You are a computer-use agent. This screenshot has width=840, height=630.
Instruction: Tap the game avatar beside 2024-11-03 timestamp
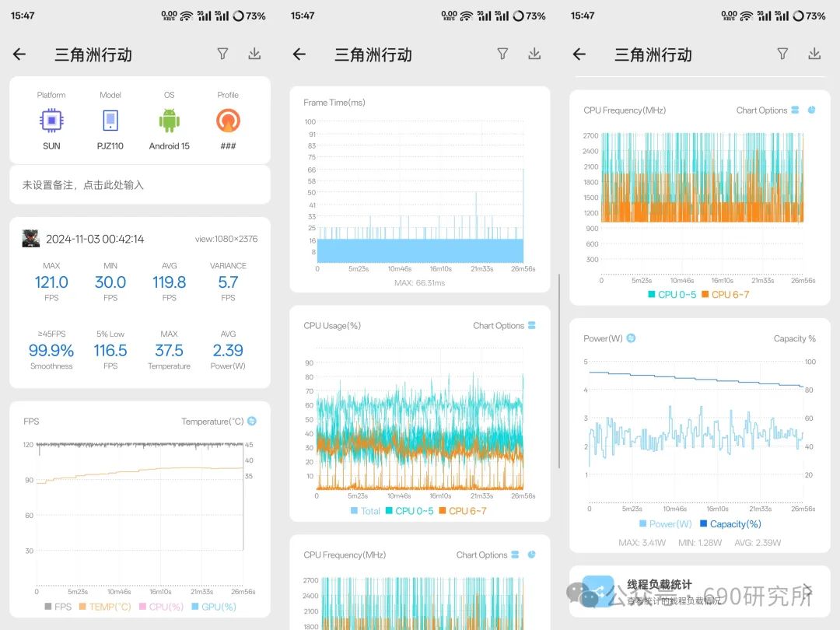(31, 239)
